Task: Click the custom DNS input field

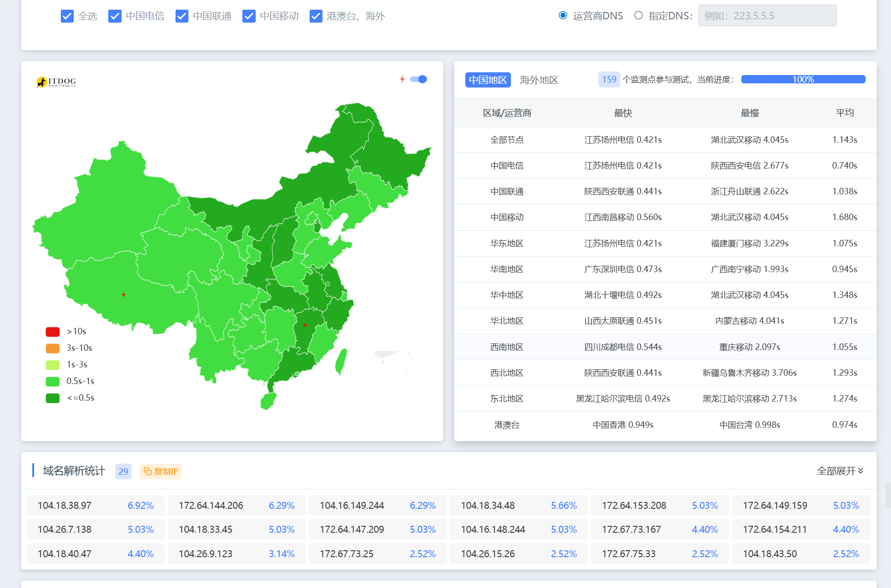Action: click(767, 16)
